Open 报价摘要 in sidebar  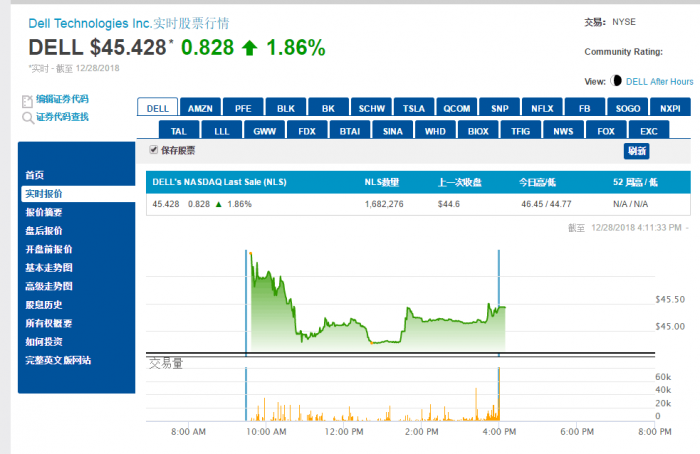coord(44,212)
